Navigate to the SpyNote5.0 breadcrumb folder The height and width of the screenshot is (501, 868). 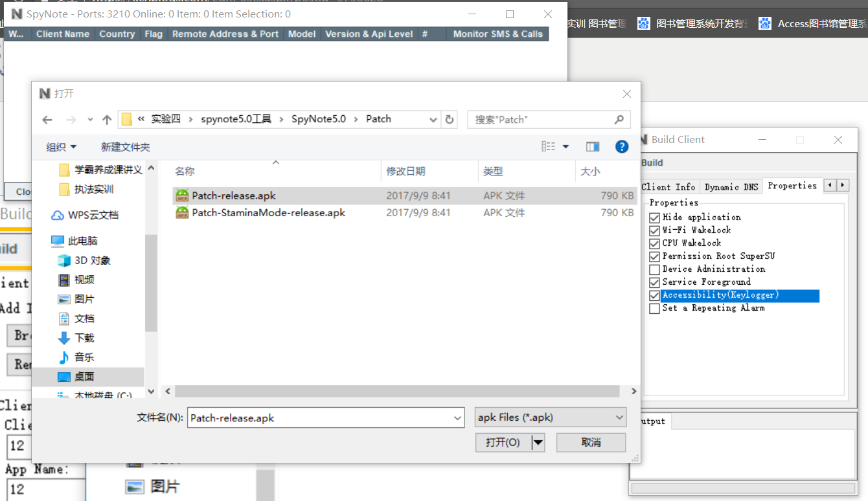[x=319, y=119]
